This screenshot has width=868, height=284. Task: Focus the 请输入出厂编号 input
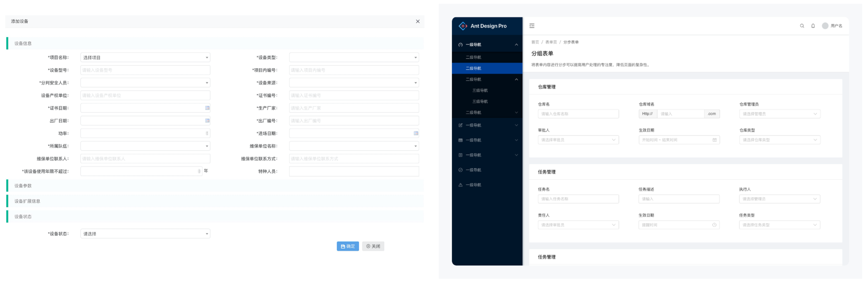(x=354, y=121)
